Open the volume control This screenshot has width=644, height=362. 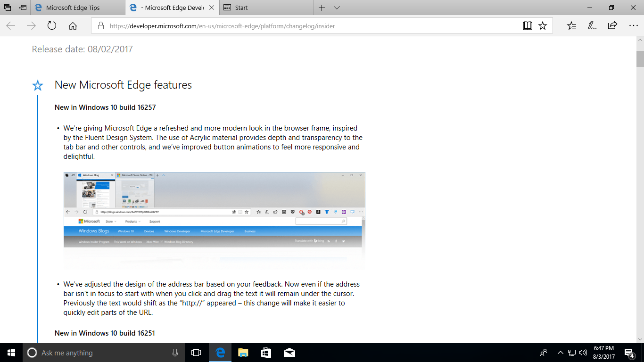pos(583,353)
